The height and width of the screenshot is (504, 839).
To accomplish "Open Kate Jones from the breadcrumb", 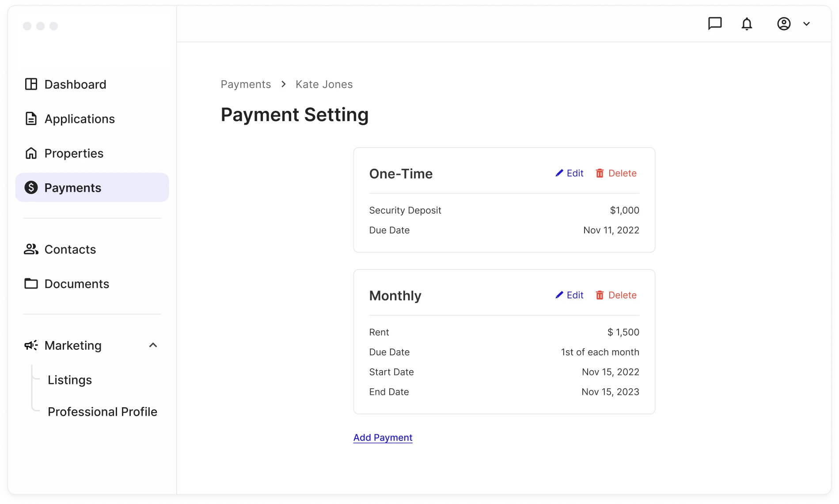I will pos(324,84).
